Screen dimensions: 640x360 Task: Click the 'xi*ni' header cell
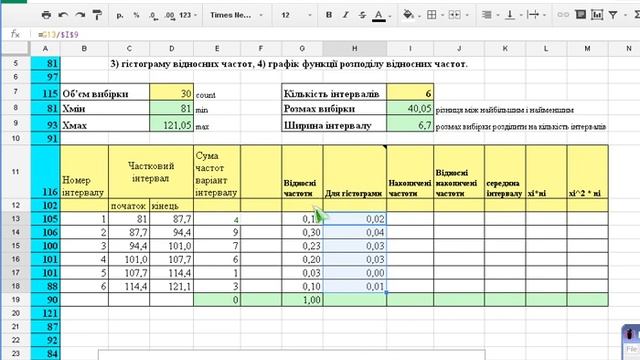point(546,172)
